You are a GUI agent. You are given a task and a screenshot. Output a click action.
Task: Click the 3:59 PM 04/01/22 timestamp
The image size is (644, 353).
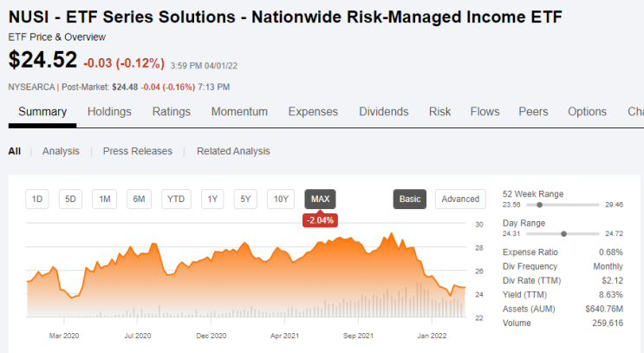(x=204, y=66)
